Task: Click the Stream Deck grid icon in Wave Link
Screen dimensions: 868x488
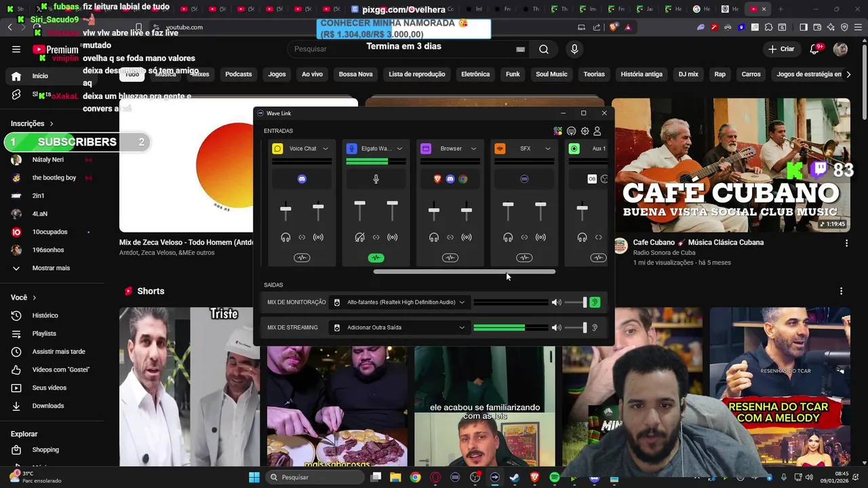Action: click(x=571, y=131)
